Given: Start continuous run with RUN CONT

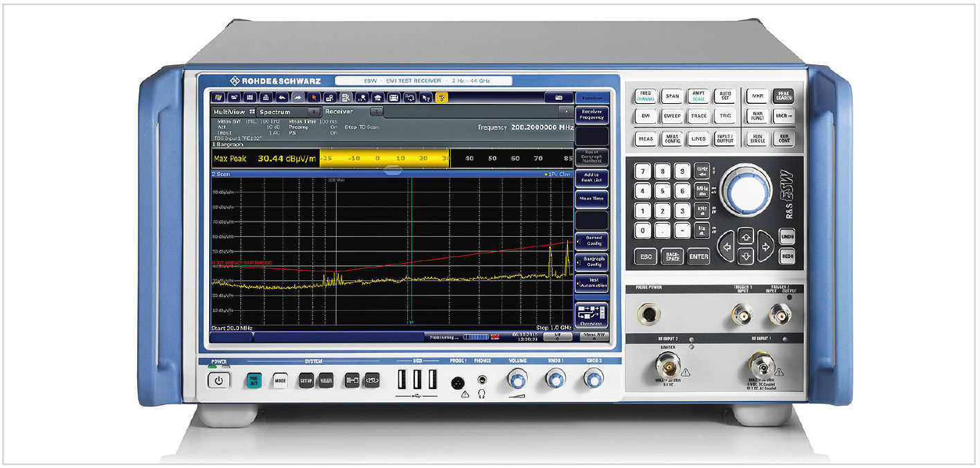Looking at the screenshot, I should [784, 138].
